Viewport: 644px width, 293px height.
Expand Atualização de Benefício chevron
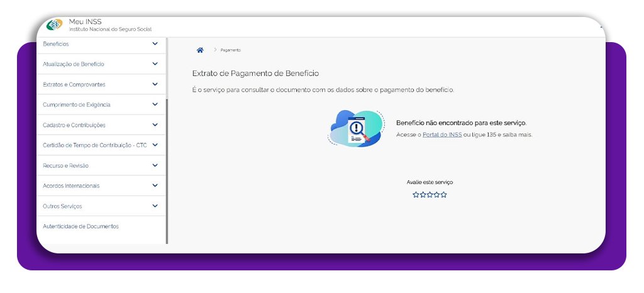[155, 64]
